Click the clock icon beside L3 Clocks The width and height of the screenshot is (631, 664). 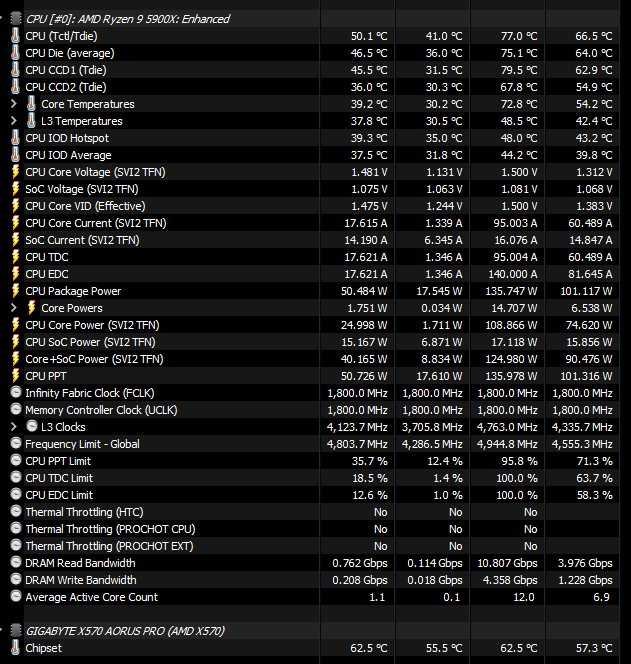click(32, 426)
